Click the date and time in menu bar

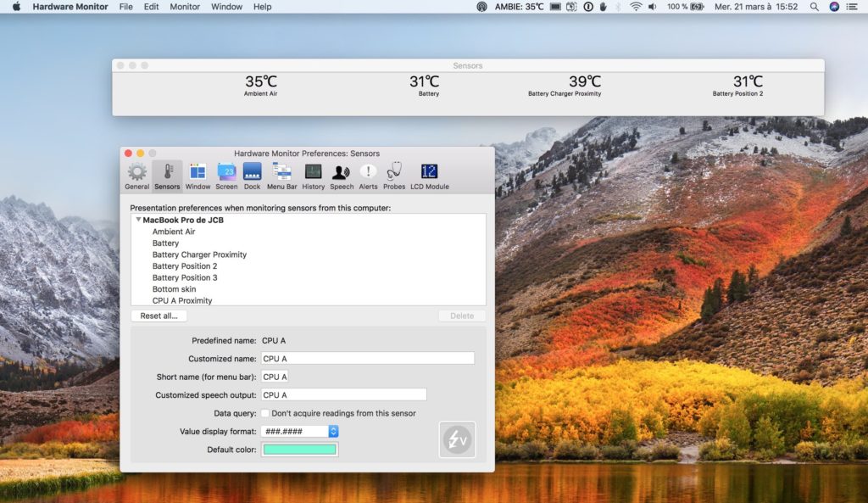[x=756, y=7]
